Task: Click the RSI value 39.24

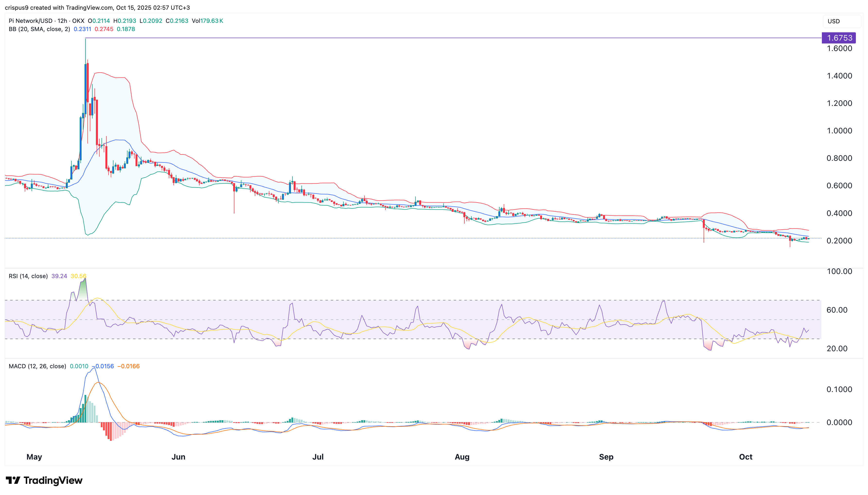Action: tap(59, 276)
